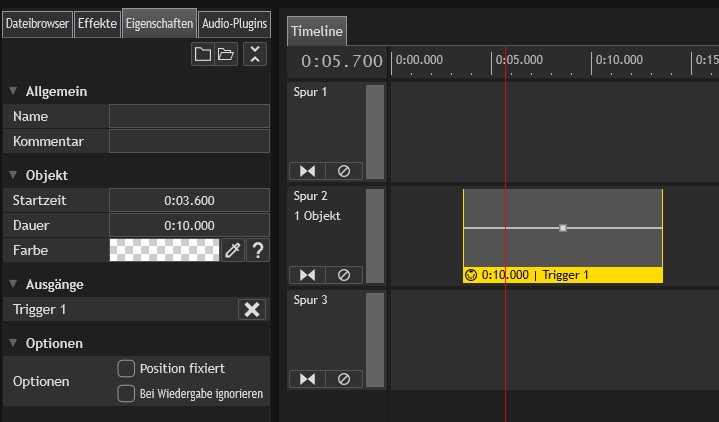This screenshot has width=719, height=422.
Task: Toggle Bei Wiedergabe ignorieren checkbox
Action: pyautogui.click(x=126, y=394)
